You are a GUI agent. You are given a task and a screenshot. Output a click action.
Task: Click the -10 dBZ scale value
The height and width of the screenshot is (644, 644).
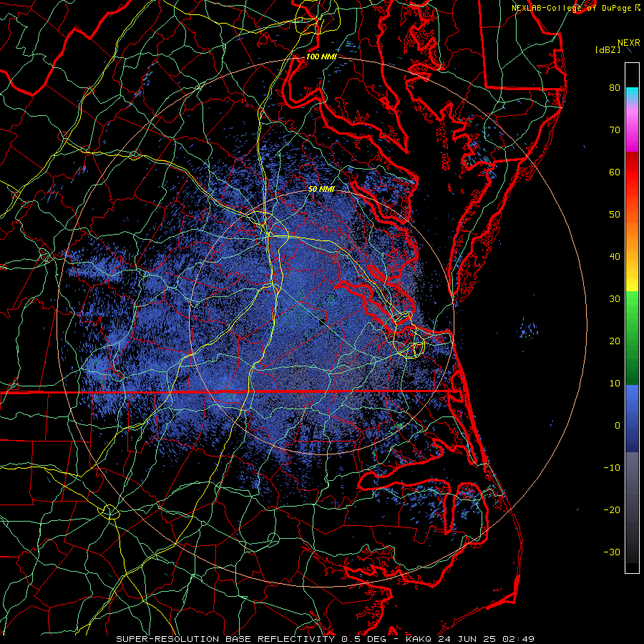pos(612,468)
